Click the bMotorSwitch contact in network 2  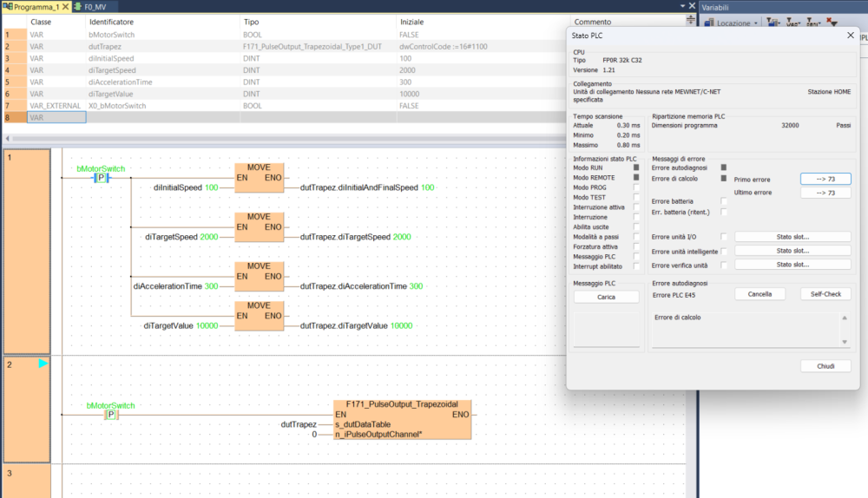(x=110, y=415)
